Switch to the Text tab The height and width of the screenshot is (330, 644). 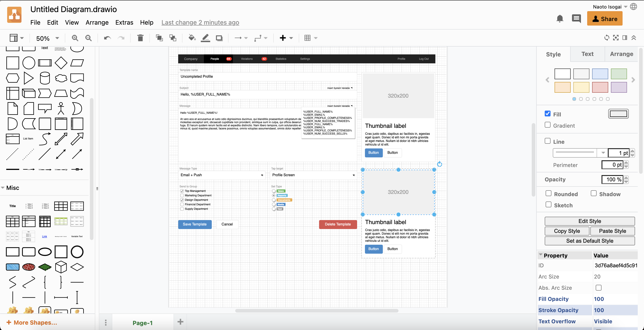click(x=587, y=54)
